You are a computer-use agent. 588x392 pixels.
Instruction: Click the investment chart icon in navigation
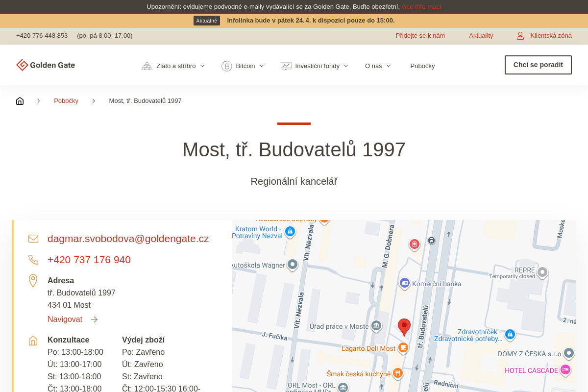click(286, 66)
